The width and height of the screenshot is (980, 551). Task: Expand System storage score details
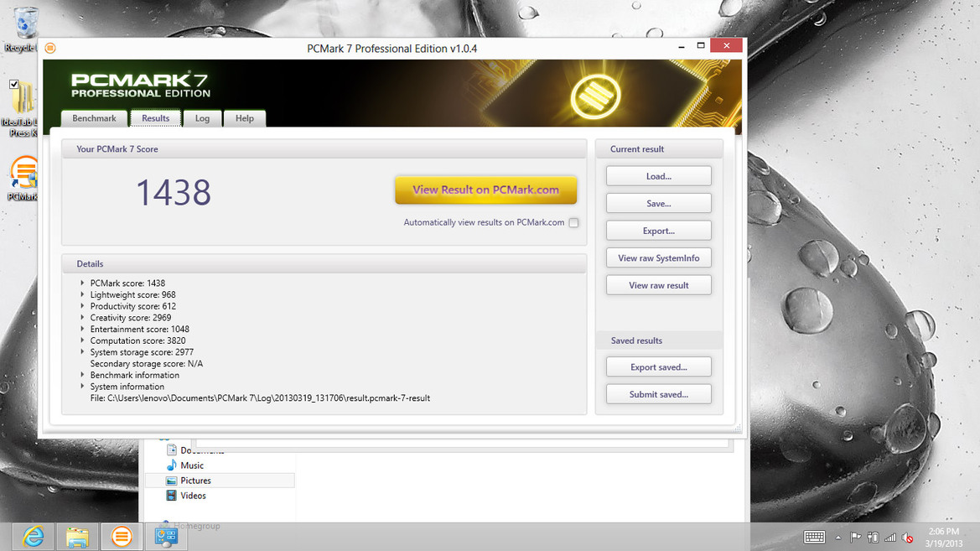pos(82,351)
